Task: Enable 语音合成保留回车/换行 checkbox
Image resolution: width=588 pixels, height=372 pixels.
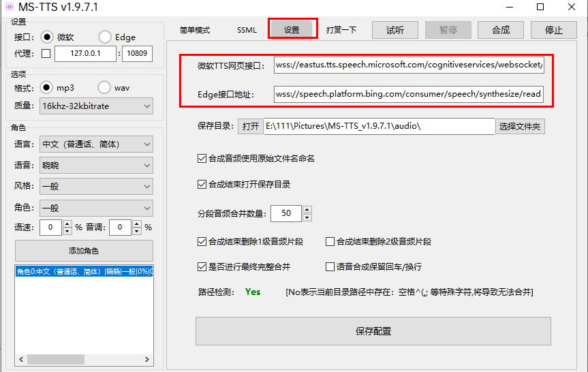Action: tap(330, 266)
